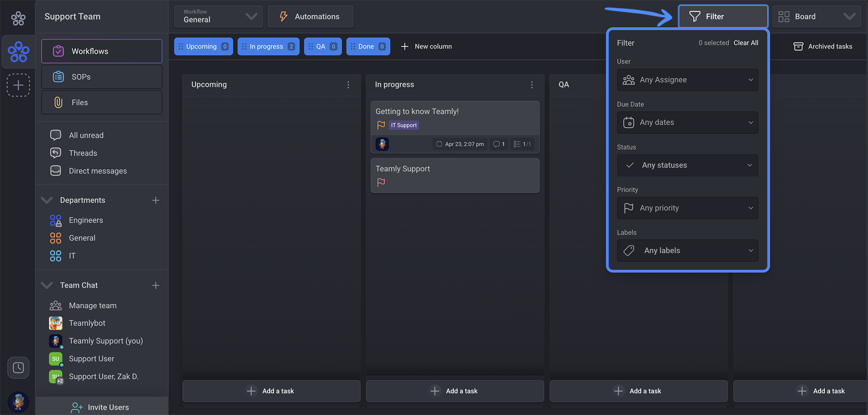Open the Any dates dropdown
The image size is (868, 415).
688,123
